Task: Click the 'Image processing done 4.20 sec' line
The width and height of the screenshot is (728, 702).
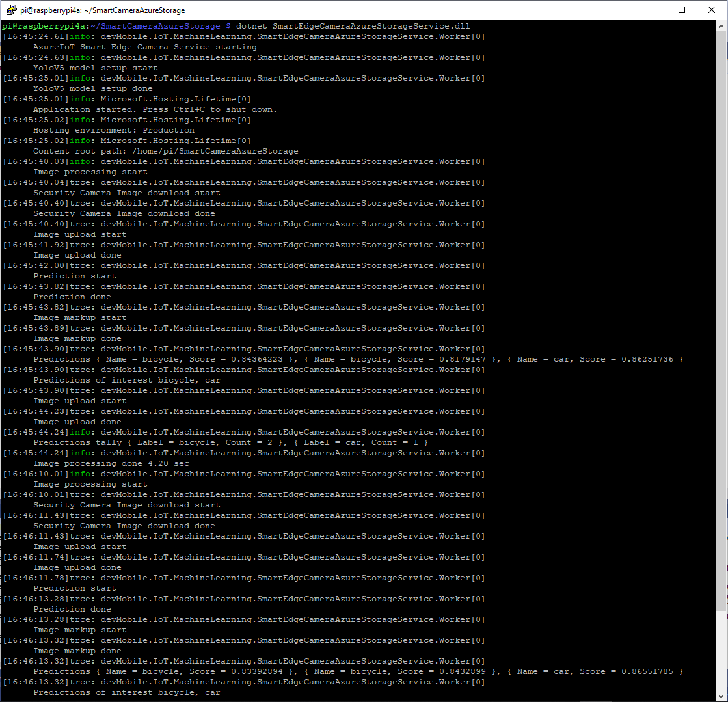Action: (x=111, y=463)
